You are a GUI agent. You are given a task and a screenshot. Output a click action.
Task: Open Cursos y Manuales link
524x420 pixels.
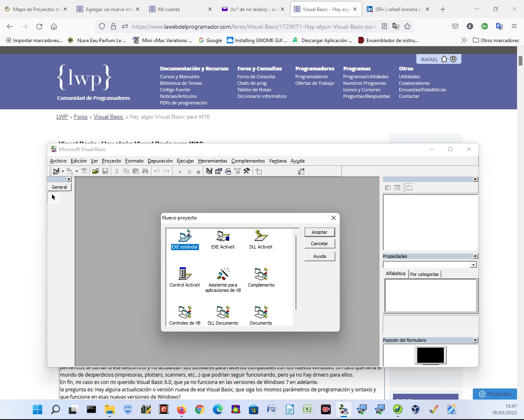click(x=180, y=77)
